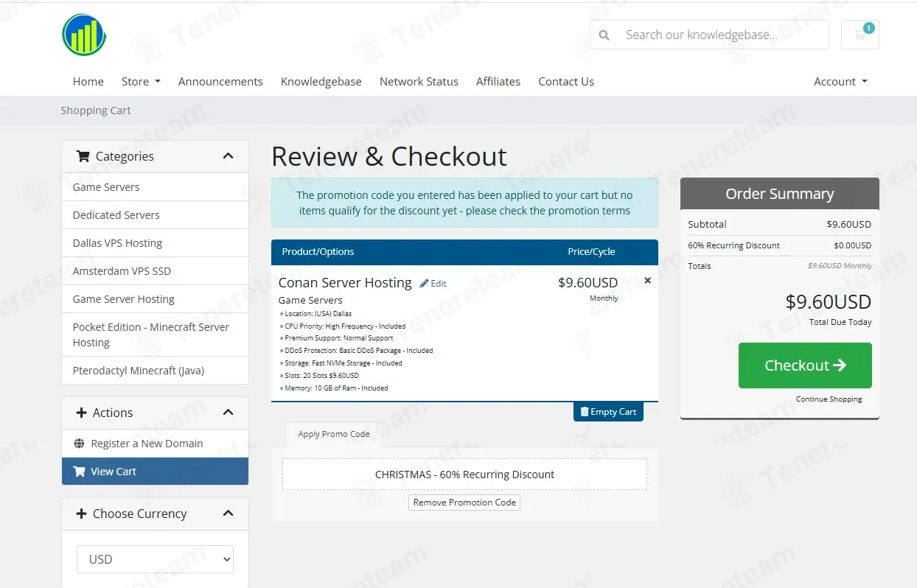The height and width of the screenshot is (588, 917).
Task: Open the Store dropdown menu
Action: (141, 82)
